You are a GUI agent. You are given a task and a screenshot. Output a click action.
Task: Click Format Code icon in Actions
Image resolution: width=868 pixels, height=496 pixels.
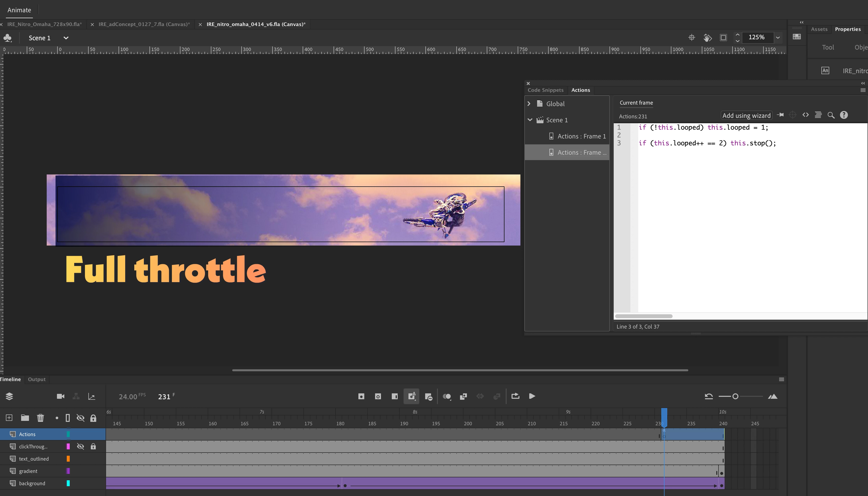[818, 115]
